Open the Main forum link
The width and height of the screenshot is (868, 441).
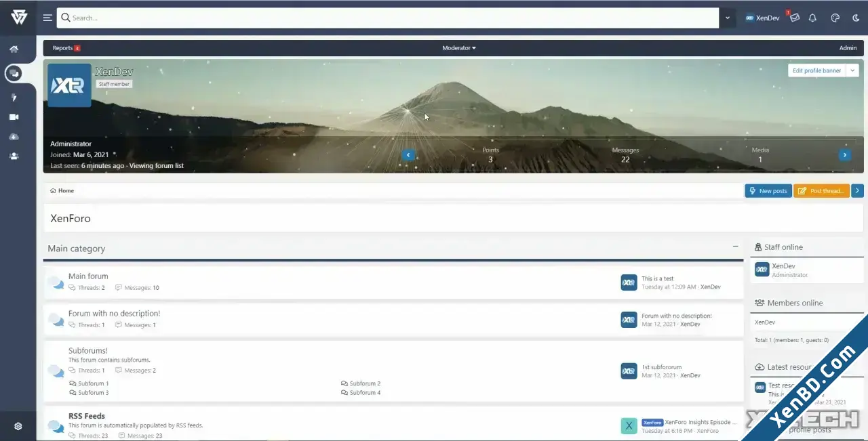[88, 276]
